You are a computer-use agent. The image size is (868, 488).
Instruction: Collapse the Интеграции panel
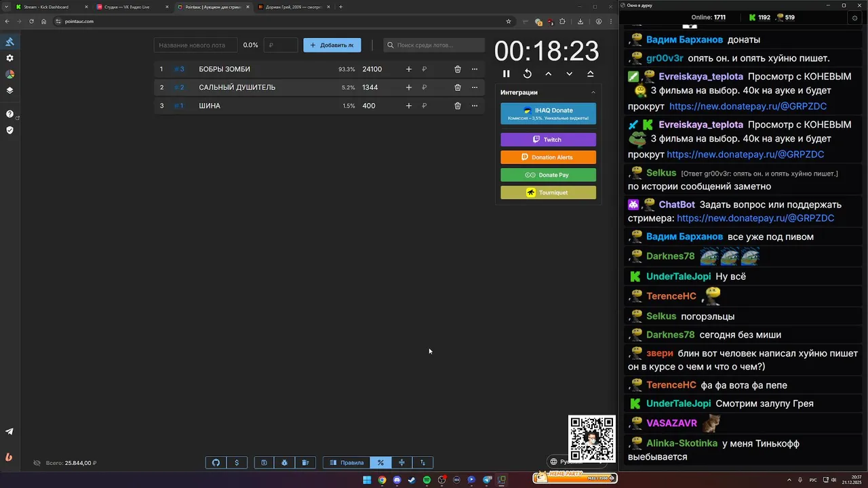pos(593,93)
